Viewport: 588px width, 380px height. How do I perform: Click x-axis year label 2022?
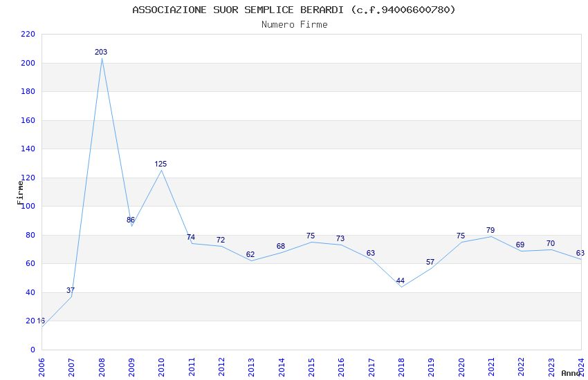click(522, 367)
